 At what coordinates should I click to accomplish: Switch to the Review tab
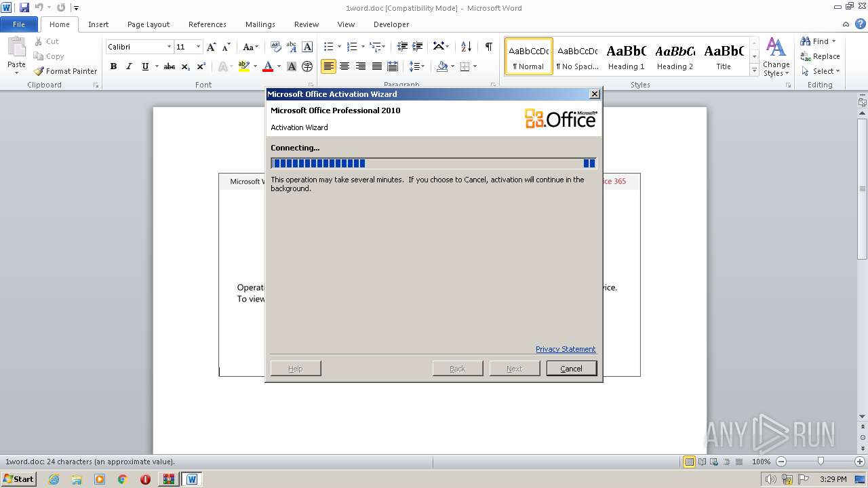307,24
